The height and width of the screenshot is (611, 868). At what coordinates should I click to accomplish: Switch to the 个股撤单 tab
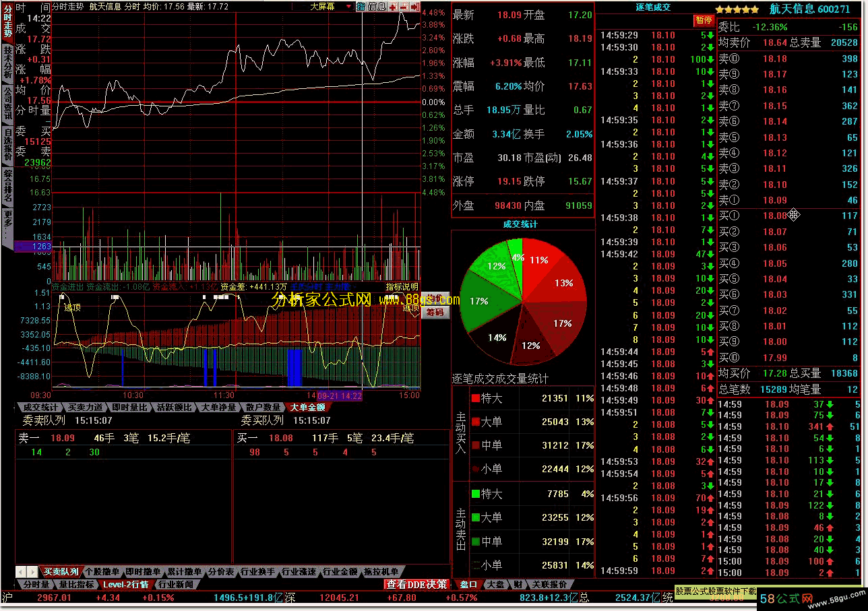[x=102, y=571]
